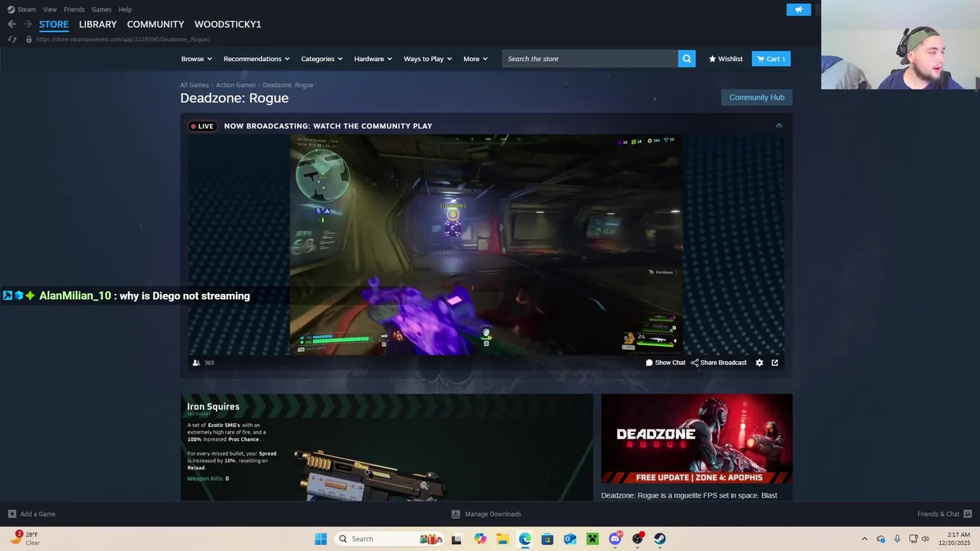Viewport: 980px width, 551px height.
Task: Switch to the COMMUNITY tab
Action: pyautogui.click(x=155, y=24)
